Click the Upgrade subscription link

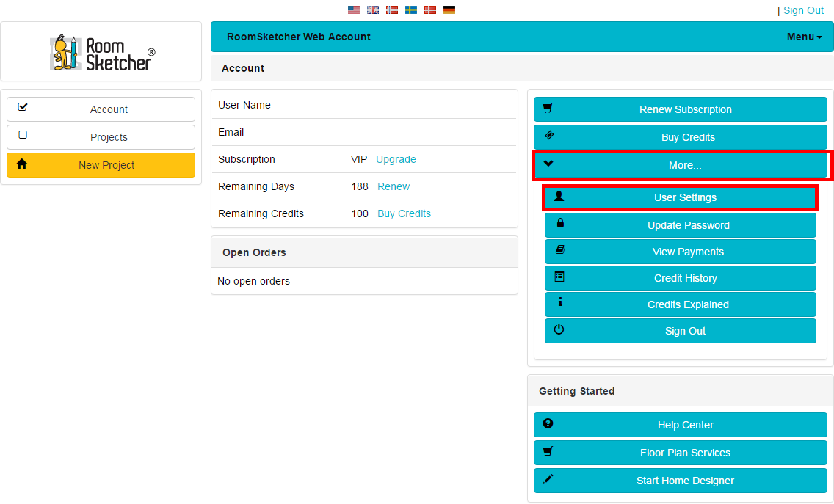coord(396,159)
